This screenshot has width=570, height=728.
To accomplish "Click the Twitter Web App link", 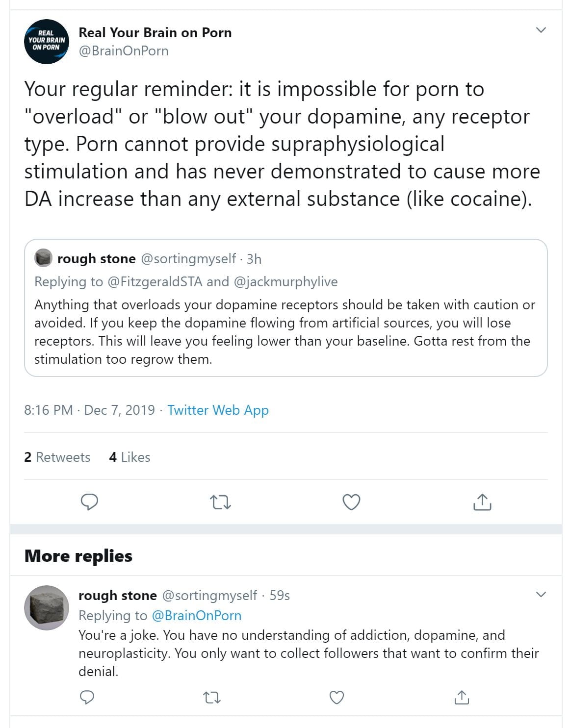I will (218, 410).
